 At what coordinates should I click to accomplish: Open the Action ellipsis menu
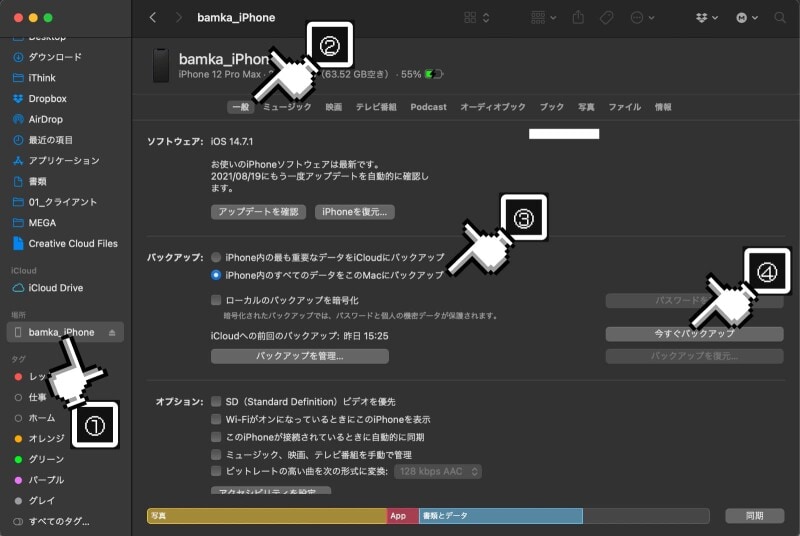[x=642, y=17]
